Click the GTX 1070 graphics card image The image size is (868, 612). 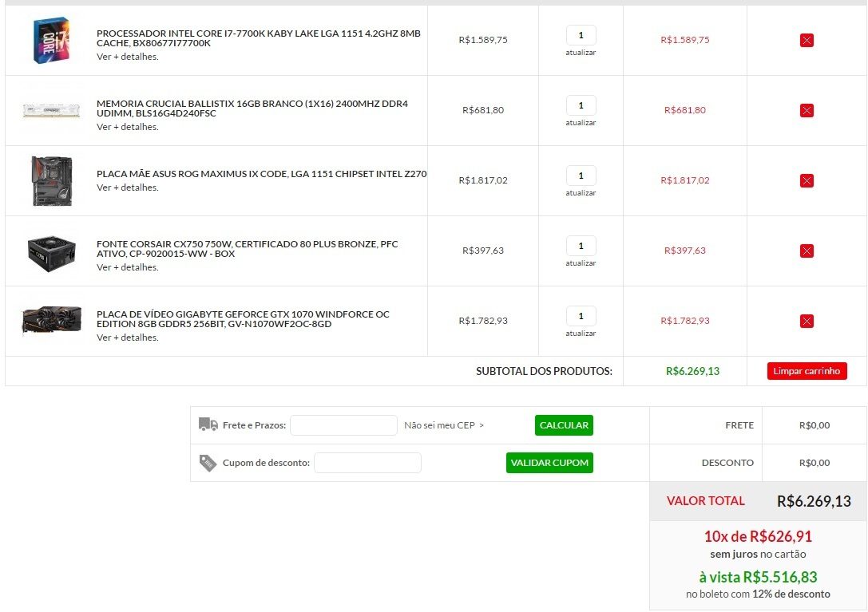click(x=52, y=321)
